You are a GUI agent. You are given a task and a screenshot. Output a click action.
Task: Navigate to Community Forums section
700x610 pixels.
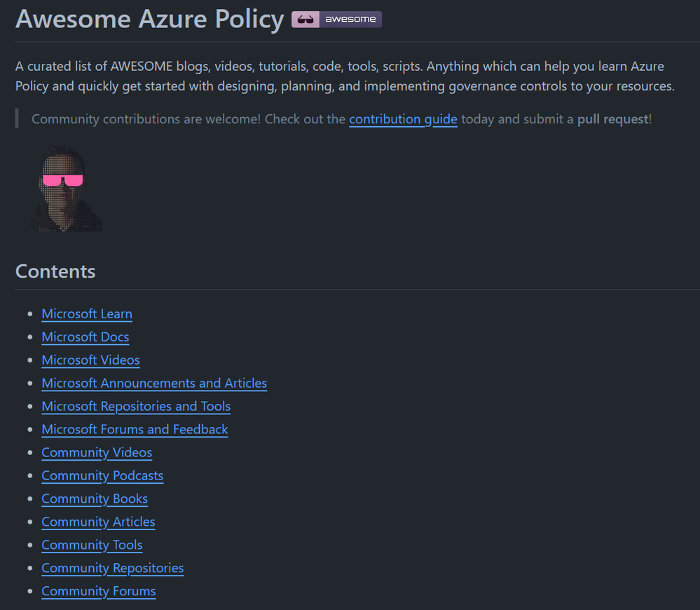(99, 592)
